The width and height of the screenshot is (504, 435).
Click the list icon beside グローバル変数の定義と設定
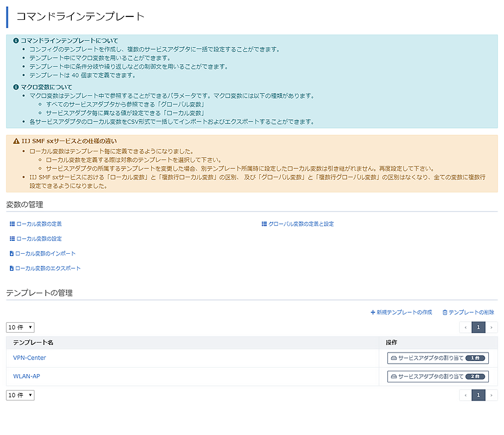click(264, 224)
